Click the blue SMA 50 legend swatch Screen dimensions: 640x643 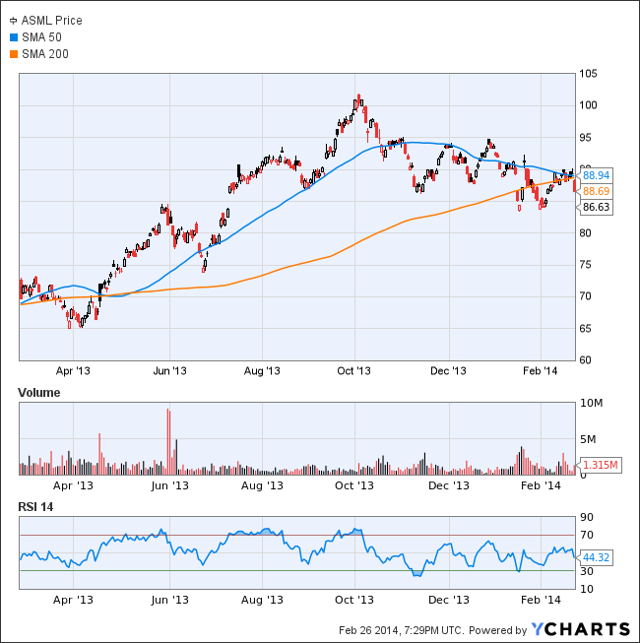14,37
